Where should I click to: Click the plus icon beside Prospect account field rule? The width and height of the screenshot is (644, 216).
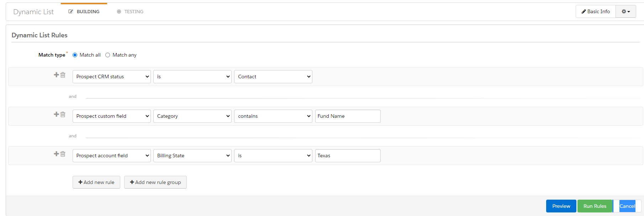coord(56,154)
